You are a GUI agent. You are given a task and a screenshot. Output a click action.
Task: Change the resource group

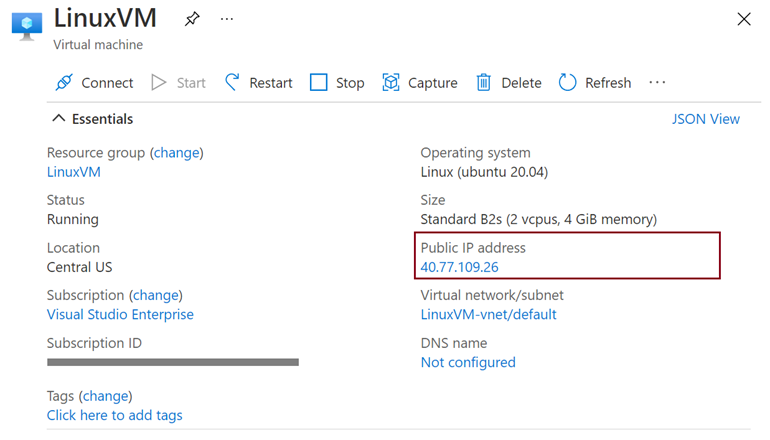coord(177,153)
